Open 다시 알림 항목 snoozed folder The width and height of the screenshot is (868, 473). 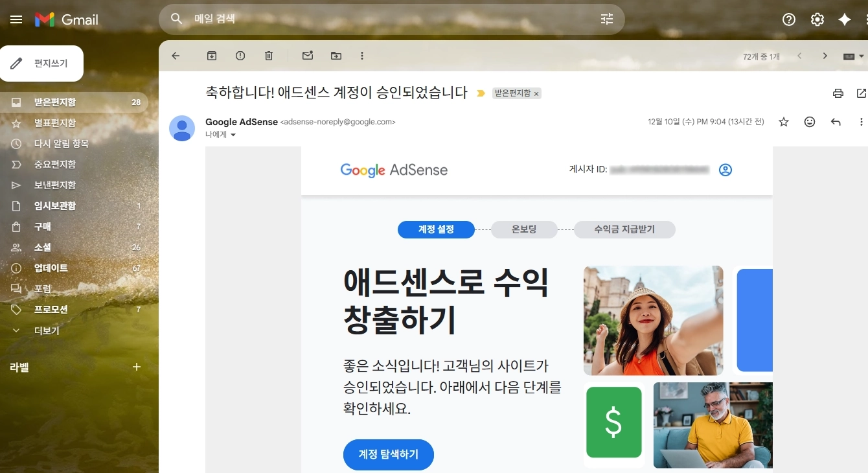pyautogui.click(x=74, y=144)
